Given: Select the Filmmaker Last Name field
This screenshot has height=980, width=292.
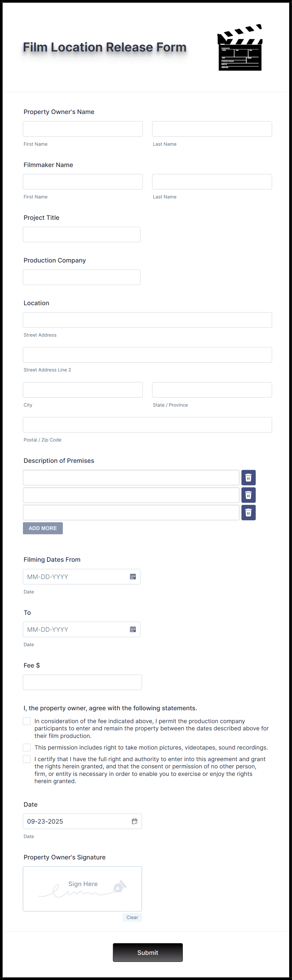Looking at the screenshot, I should tap(212, 181).
